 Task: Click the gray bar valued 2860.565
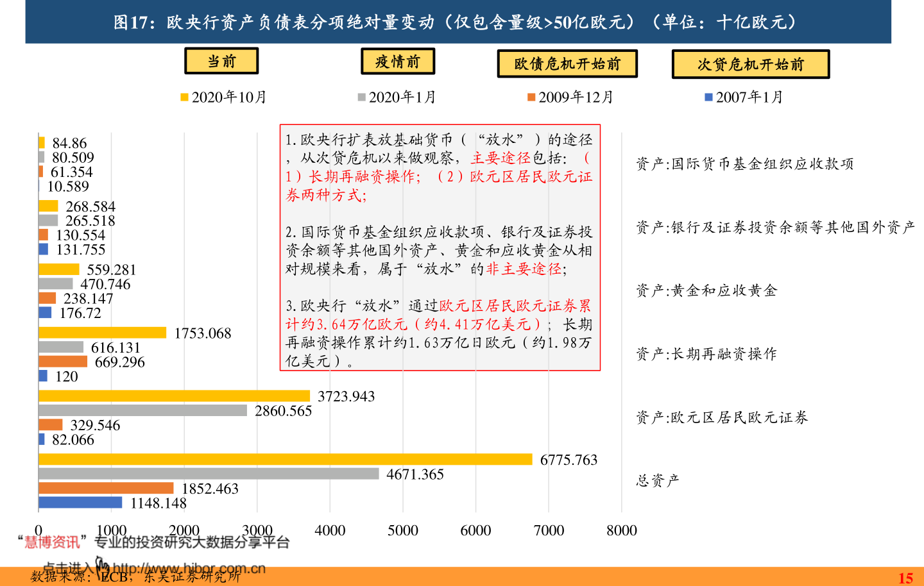142,410
